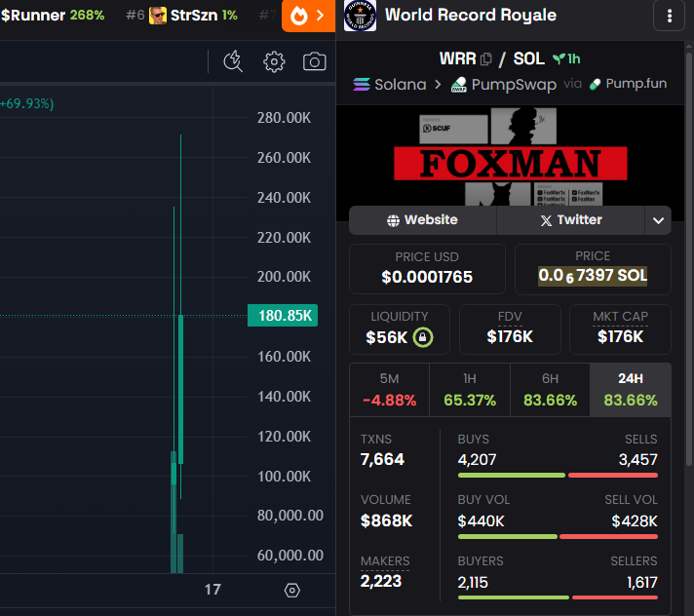
Task: Select the 5M timeframe tab
Action: (390, 390)
